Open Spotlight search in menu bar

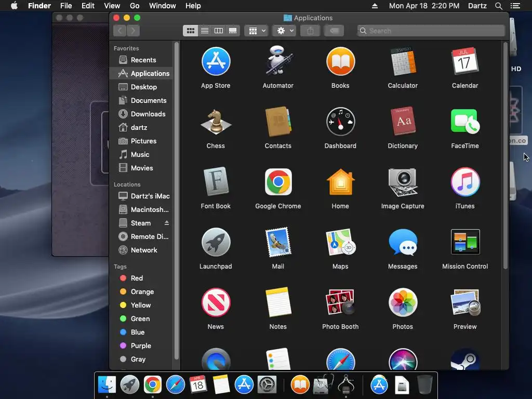498,6
